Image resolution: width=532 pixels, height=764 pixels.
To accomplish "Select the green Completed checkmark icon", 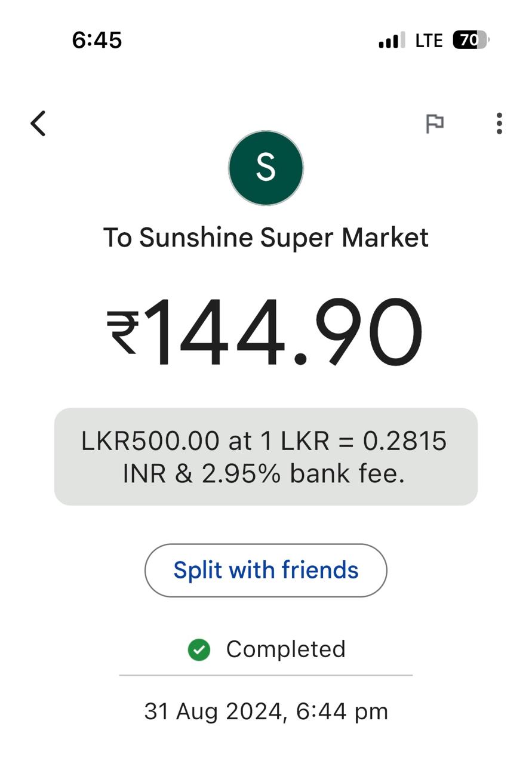I will click(199, 650).
